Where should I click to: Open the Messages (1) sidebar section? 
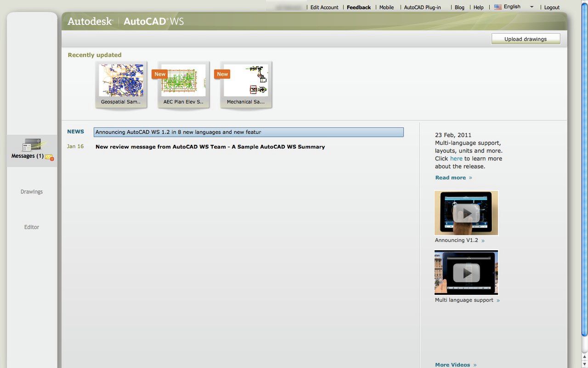coord(32,150)
